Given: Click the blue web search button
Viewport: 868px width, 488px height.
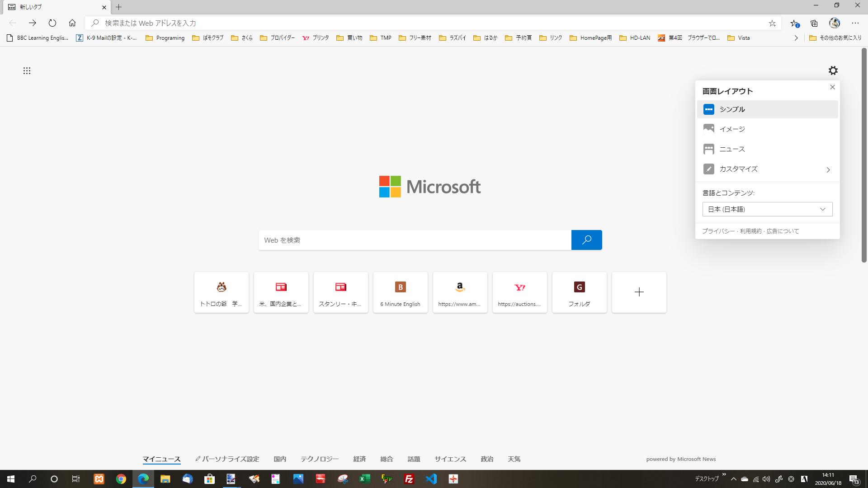Looking at the screenshot, I should (x=586, y=240).
